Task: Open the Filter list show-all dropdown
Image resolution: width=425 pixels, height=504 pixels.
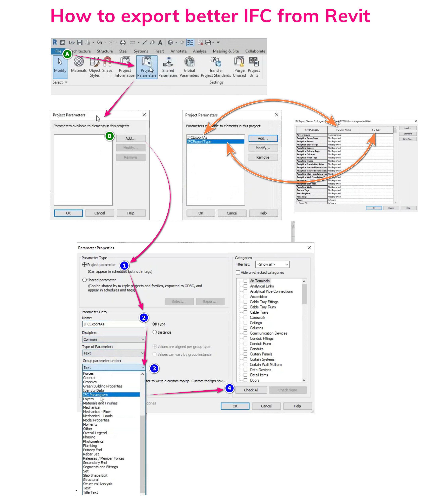Action: coord(272,264)
